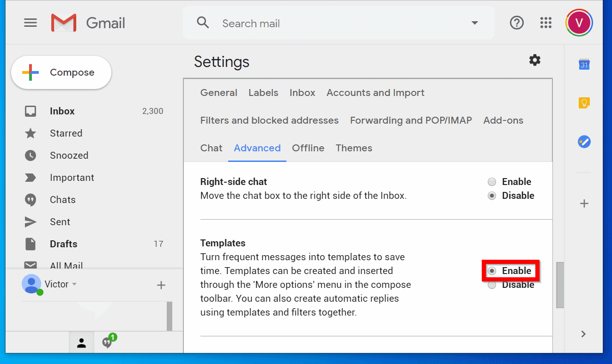Switch to the Themes settings tab
The image size is (612, 364).
tap(354, 148)
